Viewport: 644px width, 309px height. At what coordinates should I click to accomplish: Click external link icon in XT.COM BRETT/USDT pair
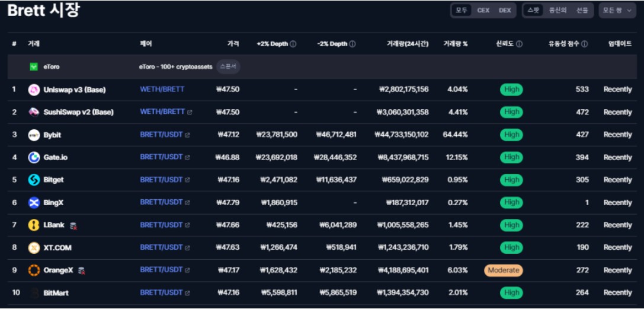pyautogui.click(x=187, y=248)
